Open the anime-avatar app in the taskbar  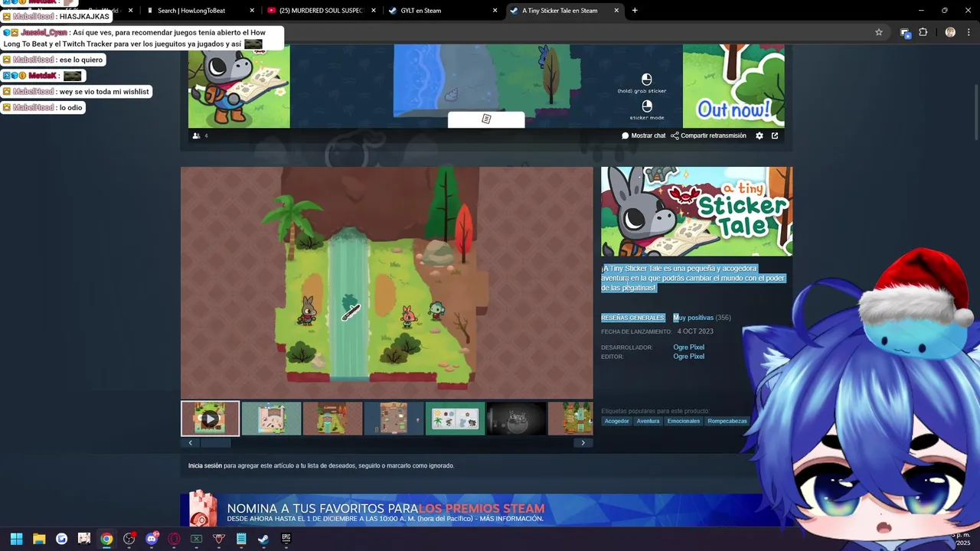click(x=84, y=539)
